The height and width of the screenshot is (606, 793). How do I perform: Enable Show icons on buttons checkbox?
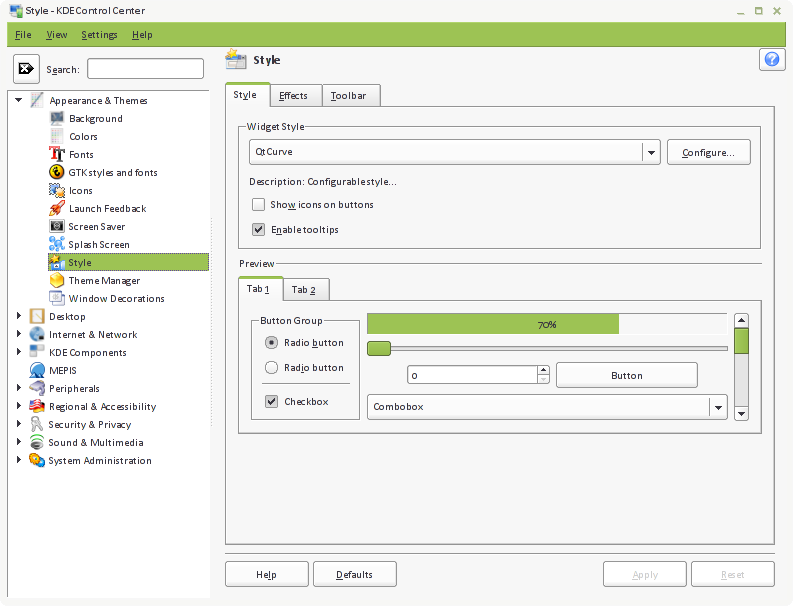(x=258, y=204)
